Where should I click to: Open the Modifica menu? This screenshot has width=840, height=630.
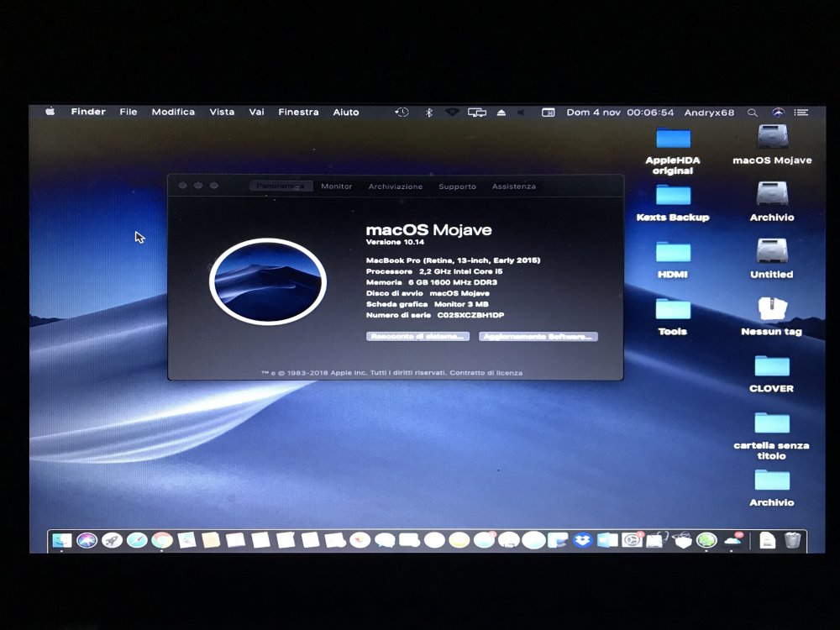pos(173,112)
